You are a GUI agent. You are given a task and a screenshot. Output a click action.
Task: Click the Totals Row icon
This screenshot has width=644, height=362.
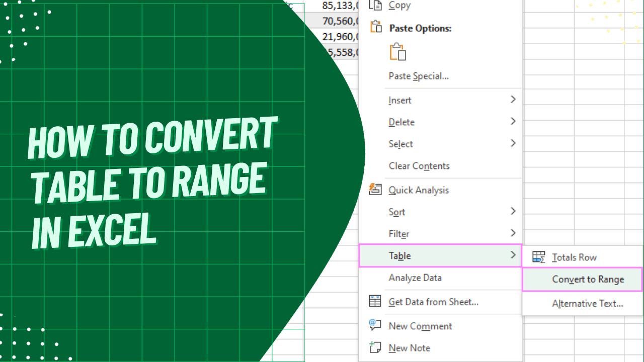pos(538,257)
